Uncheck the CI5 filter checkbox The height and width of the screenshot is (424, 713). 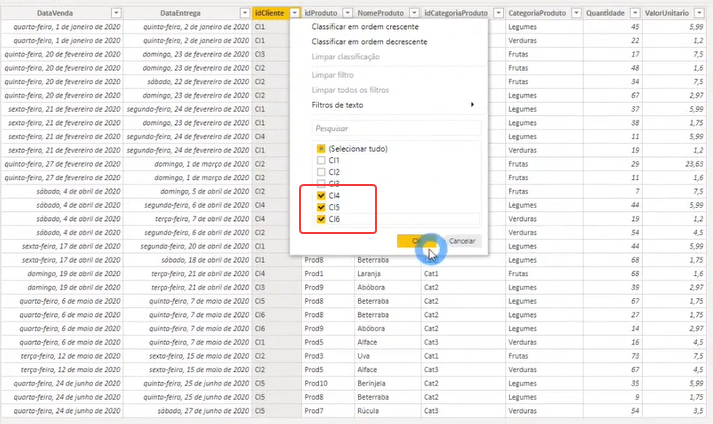[x=321, y=207]
